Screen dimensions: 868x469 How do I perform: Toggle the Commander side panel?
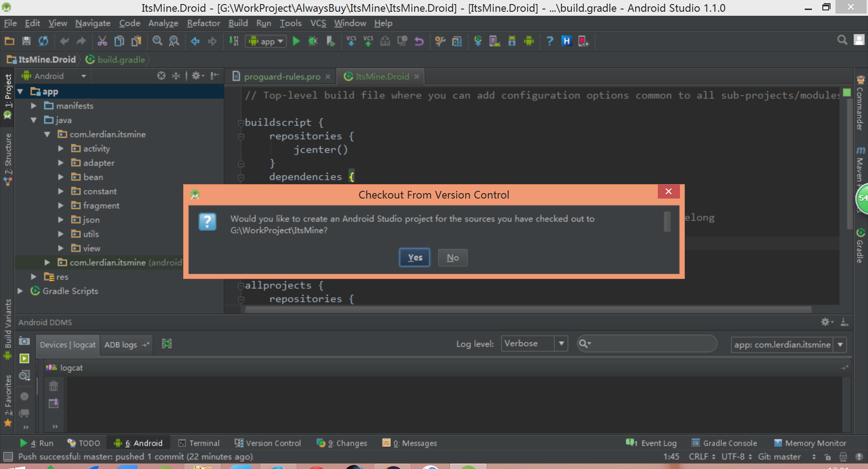(860, 104)
